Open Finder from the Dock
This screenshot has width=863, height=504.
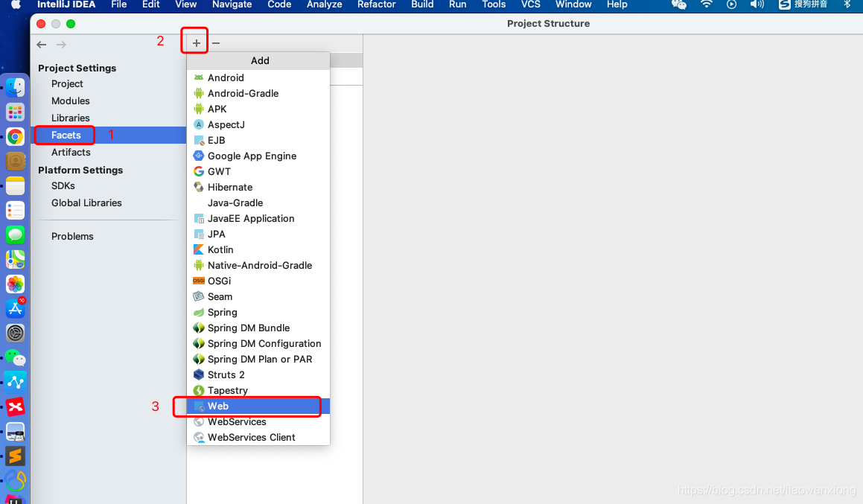tap(16, 87)
